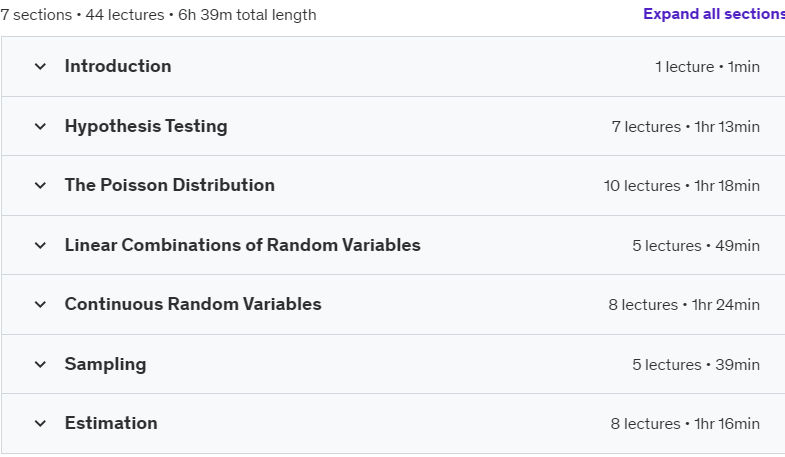Click The Poisson Distribution chevron icon
The image size is (785, 457).
pos(40,186)
